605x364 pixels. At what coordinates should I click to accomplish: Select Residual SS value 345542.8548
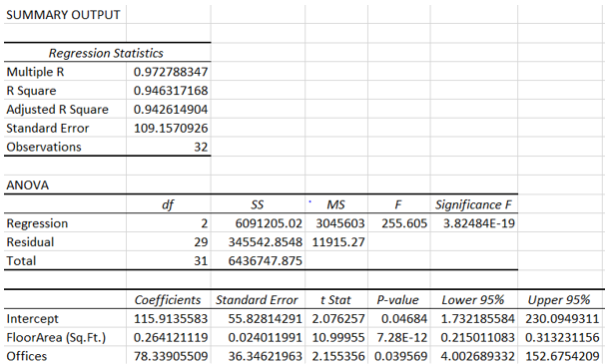(x=266, y=242)
